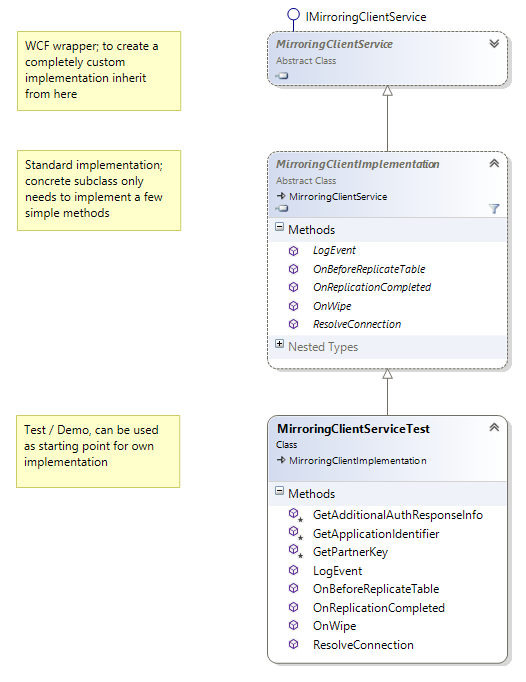Select the GetAdditionalAuthResponseInfo method icon
The height and width of the screenshot is (682, 526).
click(295, 515)
